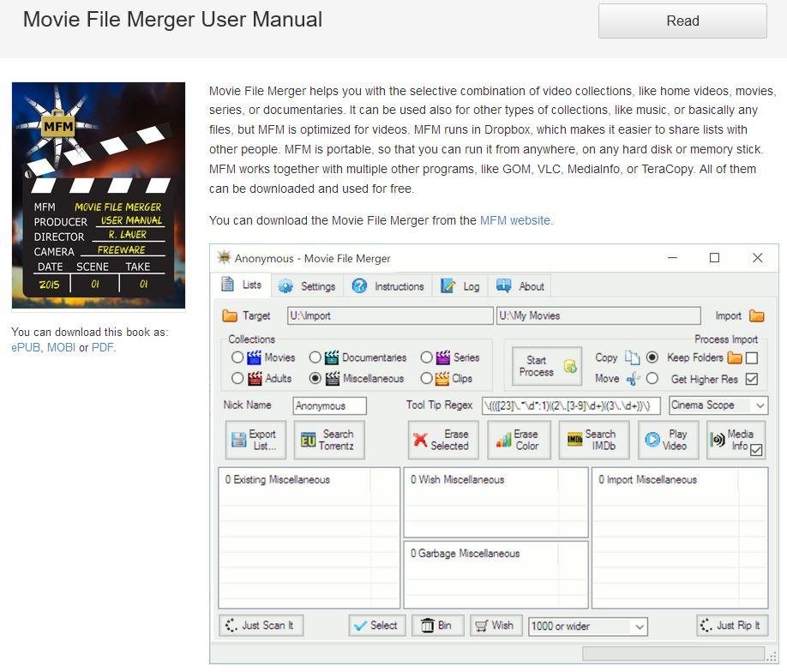Open Media Info

coord(733,440)
